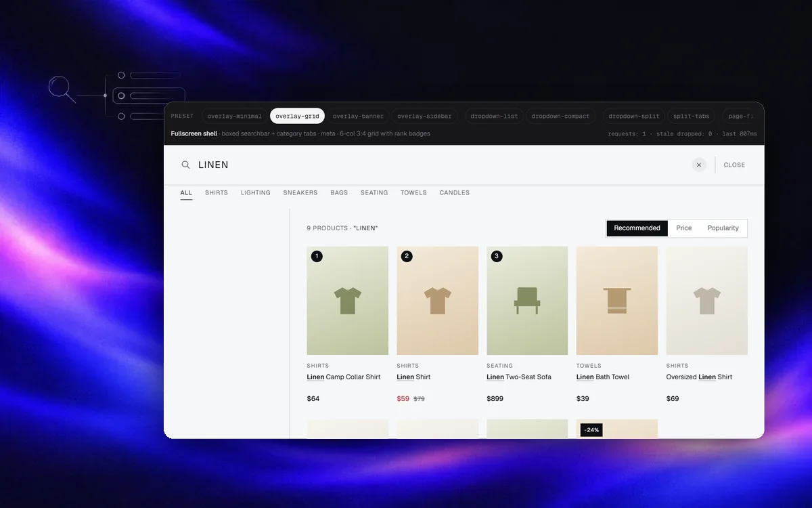Click the Oversized Linen Shirt title
Viewport: 812px width, 508px height.
(699, 377)
